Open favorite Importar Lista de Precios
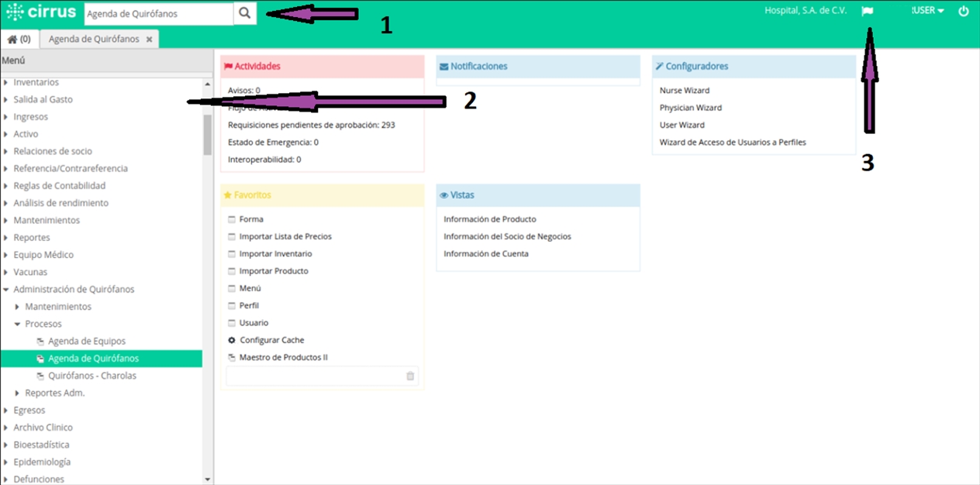This screenshot has width=980, height=485. (x=285, y=236)
